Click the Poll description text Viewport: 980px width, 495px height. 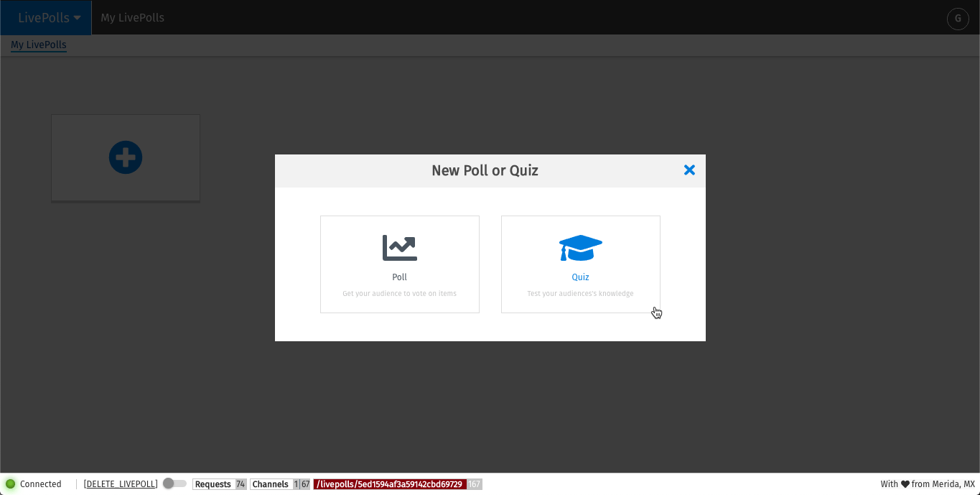pyautogui.click(x=400, y=293)
